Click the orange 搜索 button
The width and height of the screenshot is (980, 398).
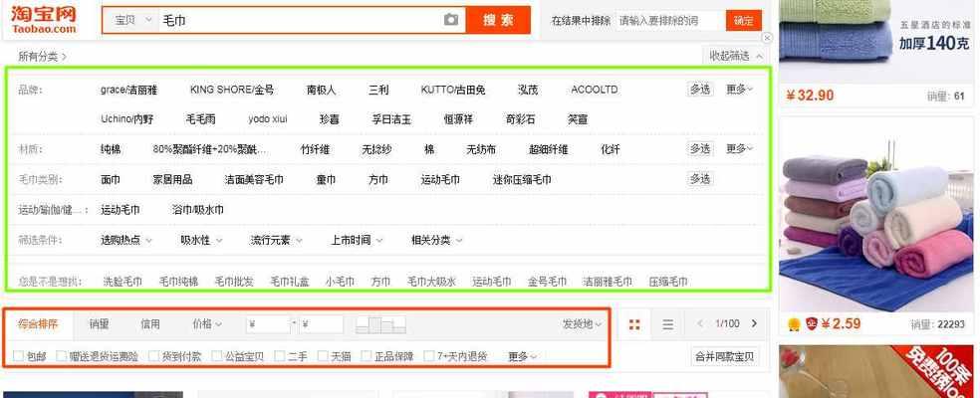(498, 20)
